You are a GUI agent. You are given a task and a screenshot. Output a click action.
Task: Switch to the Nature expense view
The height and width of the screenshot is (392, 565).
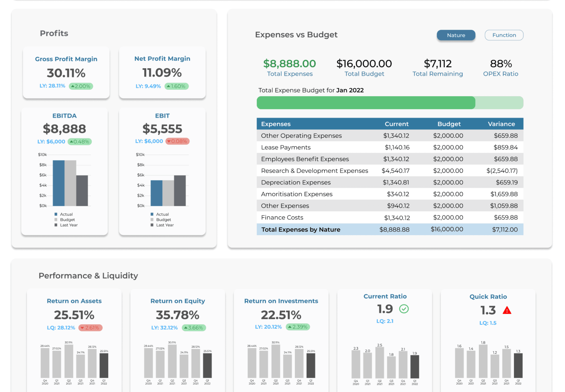point(456,35)
